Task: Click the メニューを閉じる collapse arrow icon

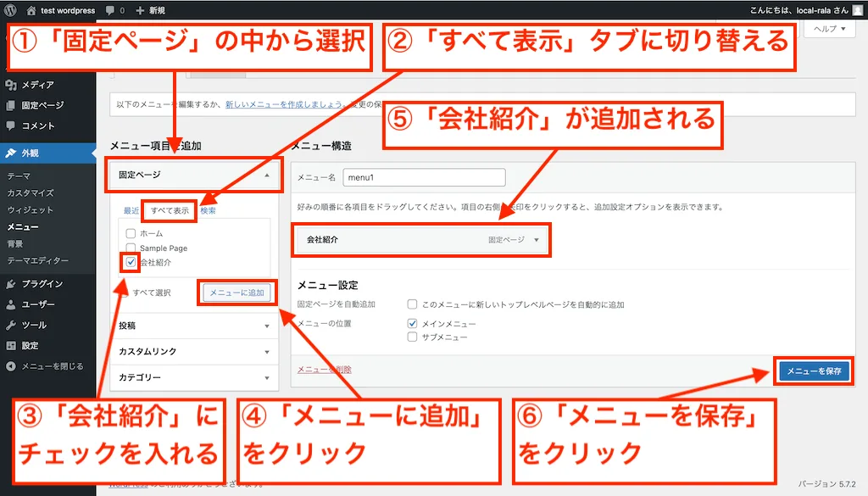Action: tap(10, 366)
